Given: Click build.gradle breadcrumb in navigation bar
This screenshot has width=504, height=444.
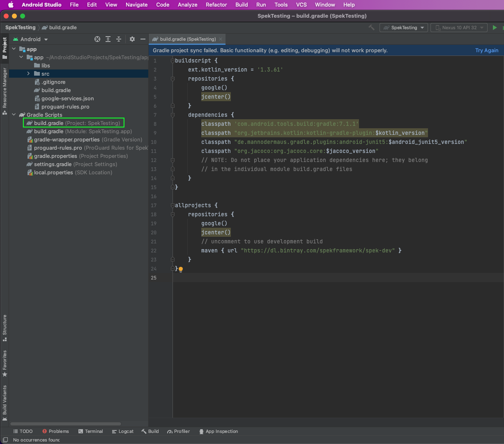Looking at the screenshot, I should click(x=59, y=28).
